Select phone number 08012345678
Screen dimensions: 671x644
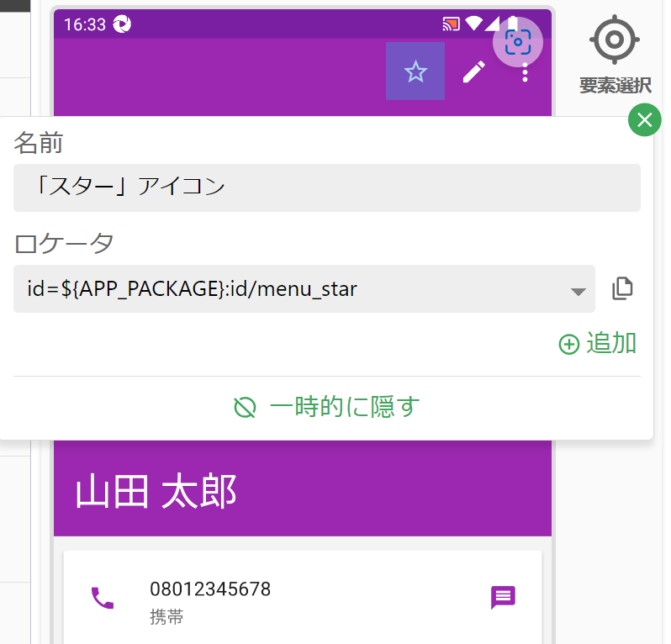click(210, 589)
